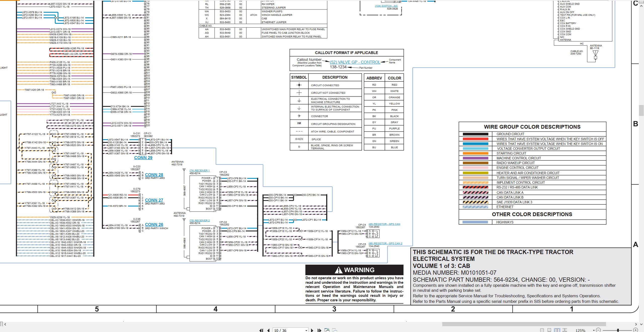Click the zoom in plus button
The width and height of the screenshot is (644, 332).
[x=635, y=330]
